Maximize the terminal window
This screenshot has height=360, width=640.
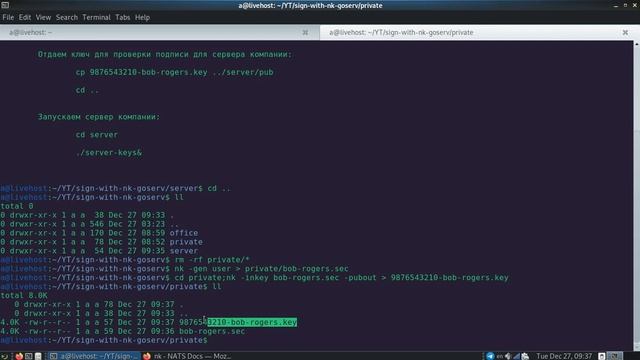(x=625, y=5)
